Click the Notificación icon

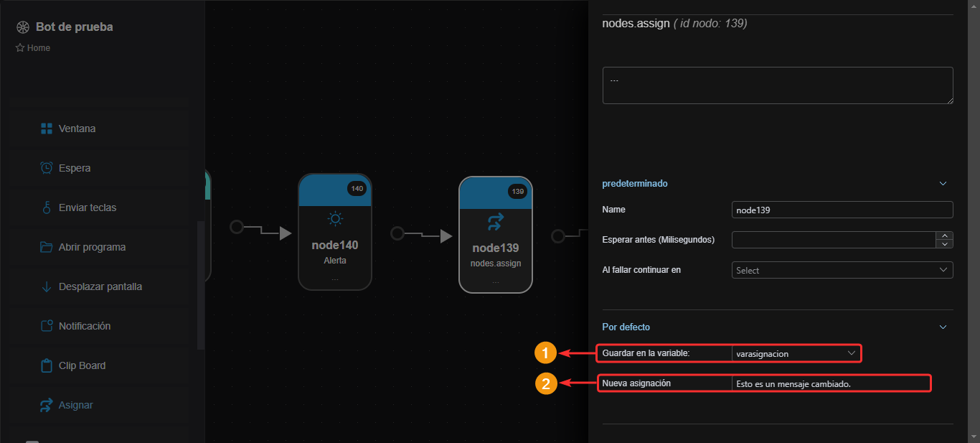click(47, 326)
